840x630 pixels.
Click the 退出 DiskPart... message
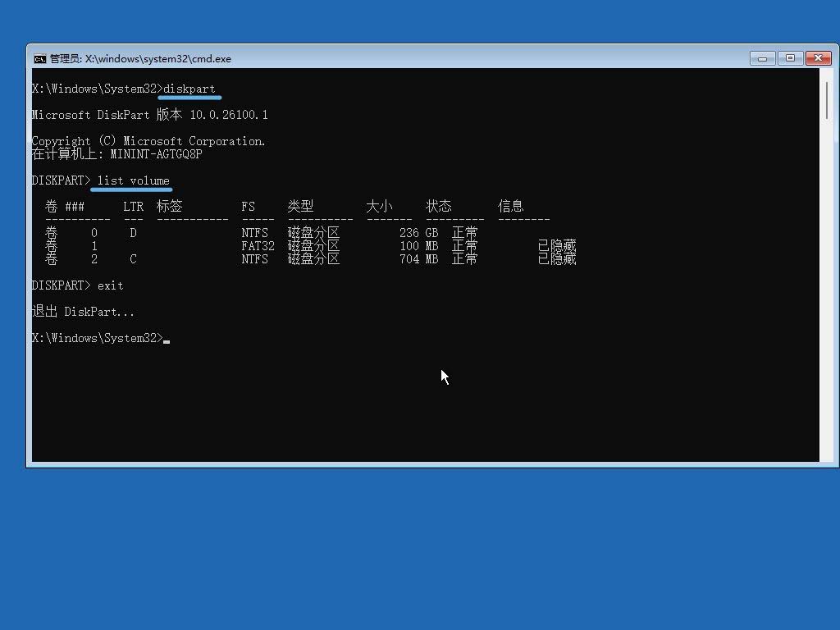coord(83,312)
